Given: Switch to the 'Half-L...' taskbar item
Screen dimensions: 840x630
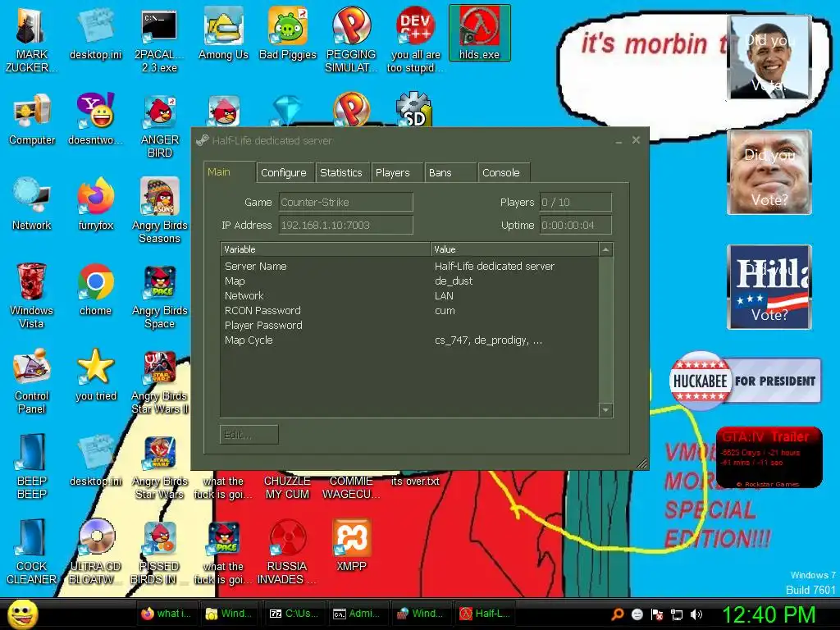Looking at the screenshot, I should click(485, 614).
